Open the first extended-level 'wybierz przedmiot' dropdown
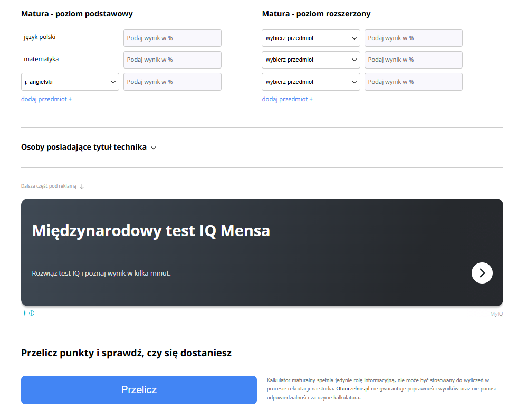 coord(311,38)
